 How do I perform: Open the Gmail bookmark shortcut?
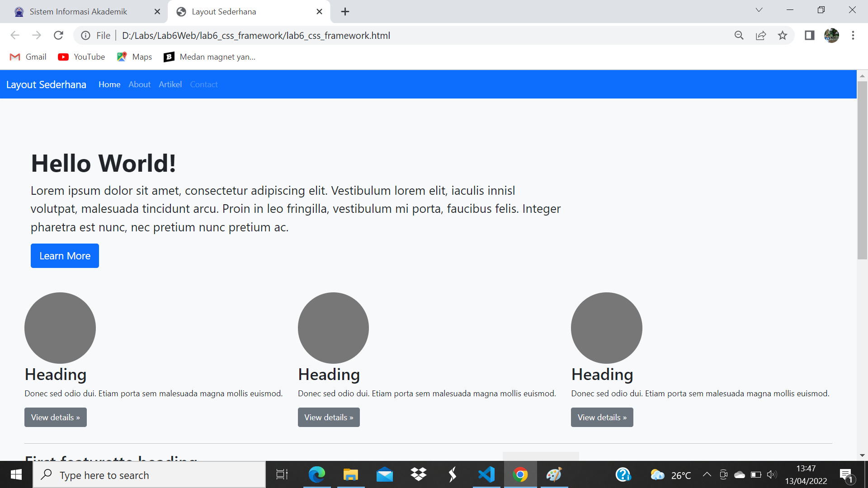[x=28, y=56]
